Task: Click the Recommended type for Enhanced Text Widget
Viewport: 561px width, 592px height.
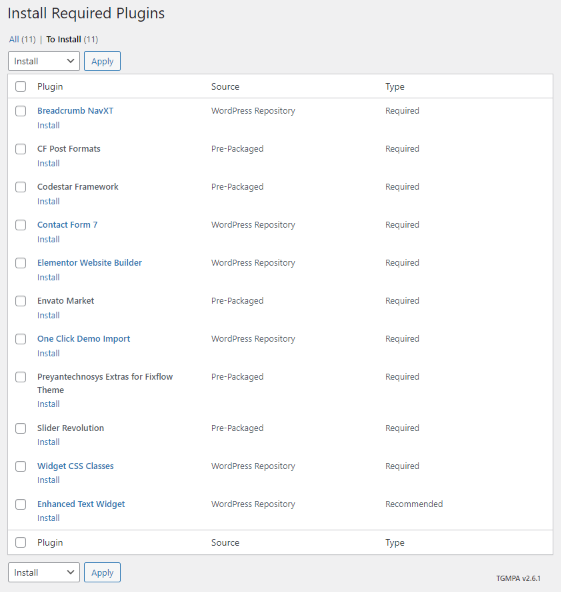Action: point(414,504)
